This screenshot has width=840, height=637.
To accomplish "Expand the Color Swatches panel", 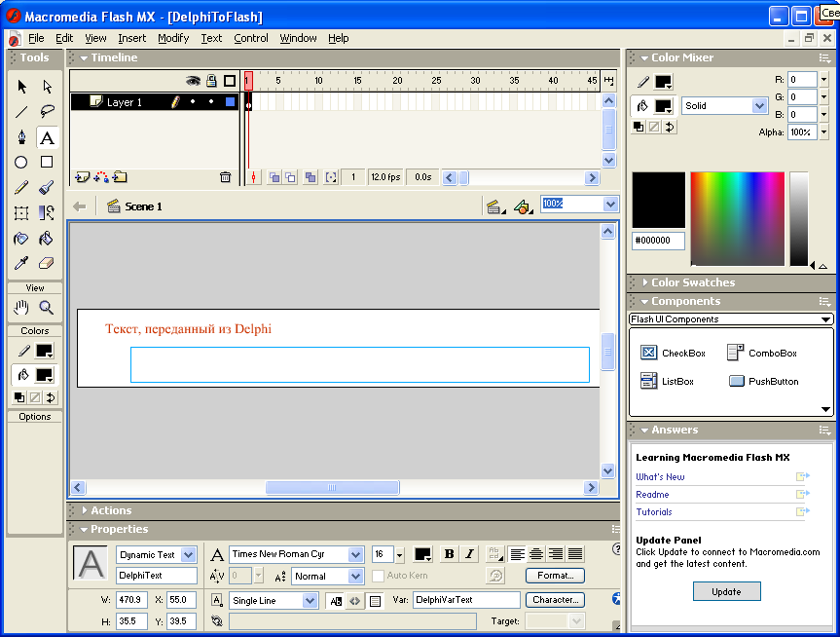I will click(x=693, y=282).
